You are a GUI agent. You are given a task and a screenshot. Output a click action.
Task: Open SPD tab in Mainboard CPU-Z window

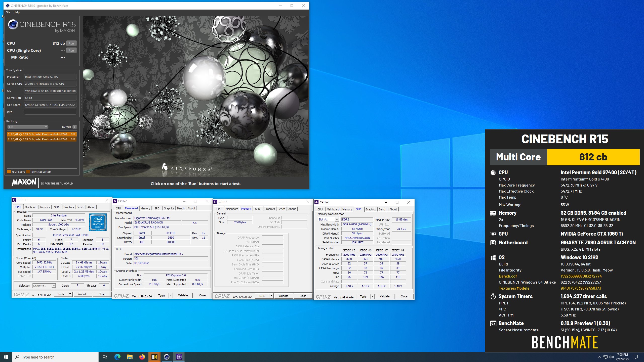click(157, 208)
